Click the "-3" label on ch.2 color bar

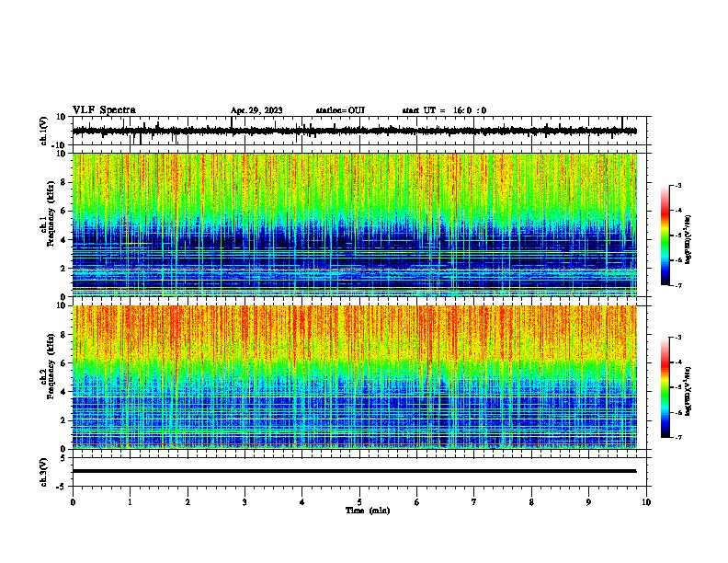(678, 338)
